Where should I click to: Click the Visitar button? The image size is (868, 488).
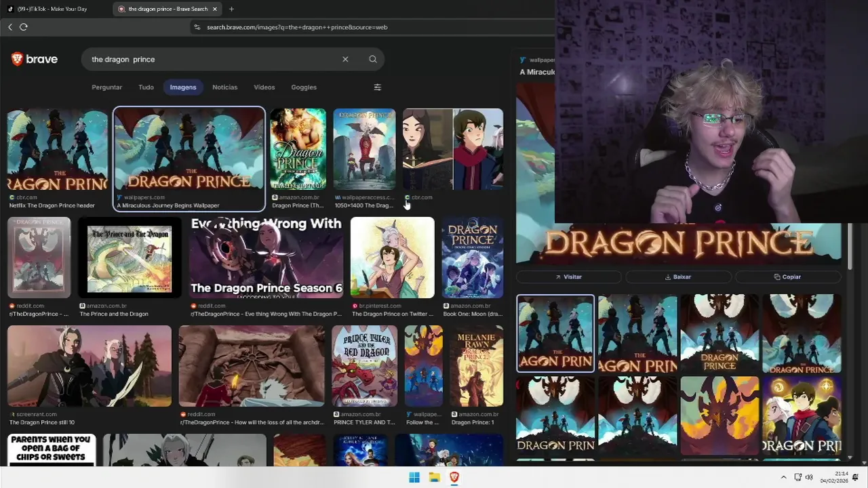[x=569, y=277]
